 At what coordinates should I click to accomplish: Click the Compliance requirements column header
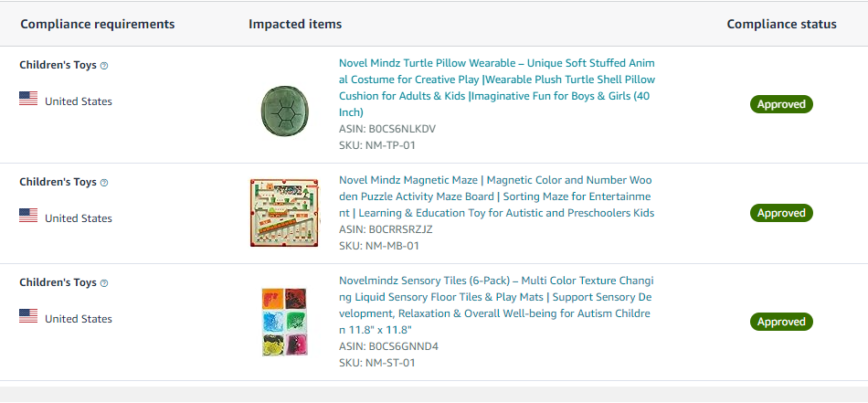point(97,24)
